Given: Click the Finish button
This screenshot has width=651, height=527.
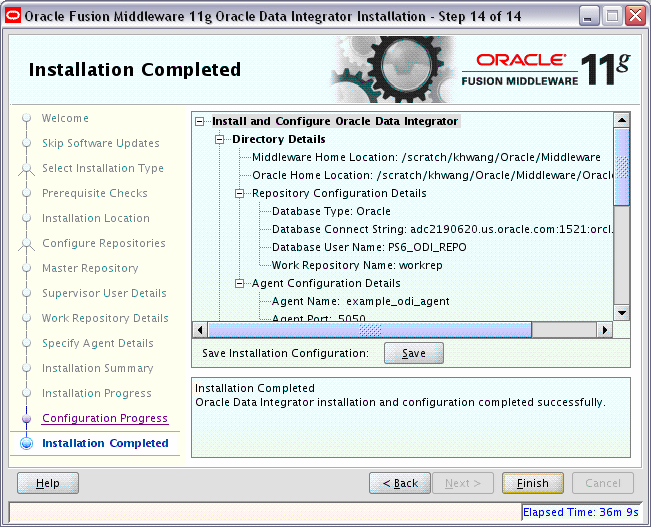Looking at the screenshot, I should (x=532, y=483).
